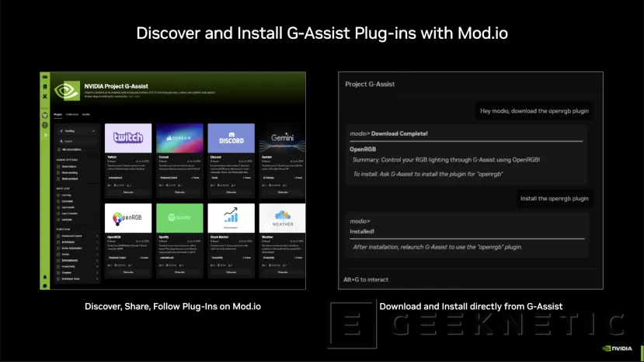Open the OpenRGB plugin thumbnail
Image resolution: width=644 pixels, height=362 pixels.
[x=128, y=218]
